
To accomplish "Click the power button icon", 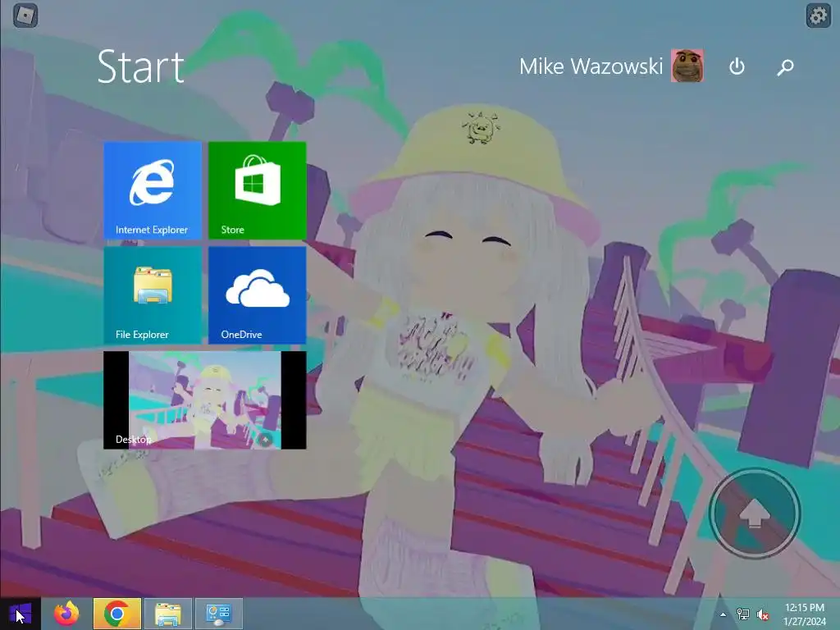I will point(737,67).
